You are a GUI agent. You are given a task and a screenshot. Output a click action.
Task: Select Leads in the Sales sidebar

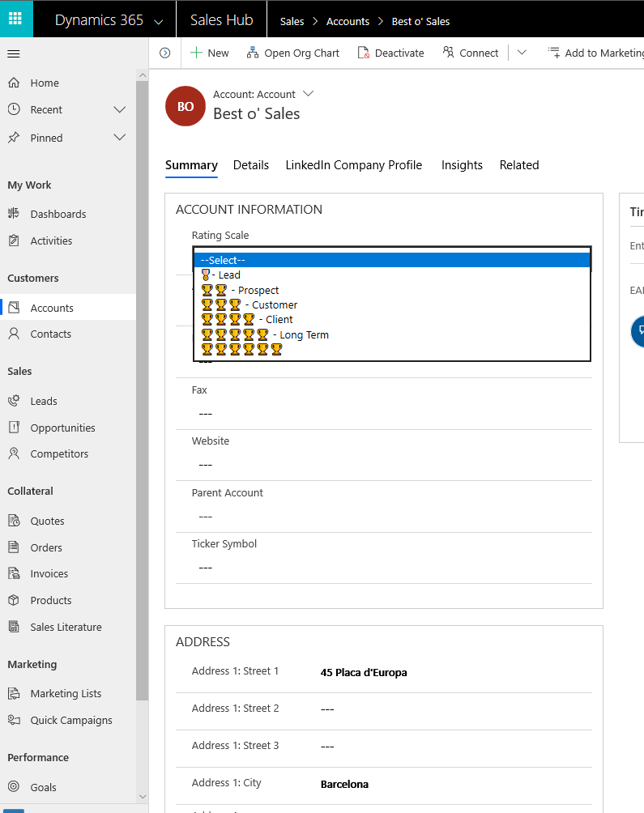coord(44,401)
